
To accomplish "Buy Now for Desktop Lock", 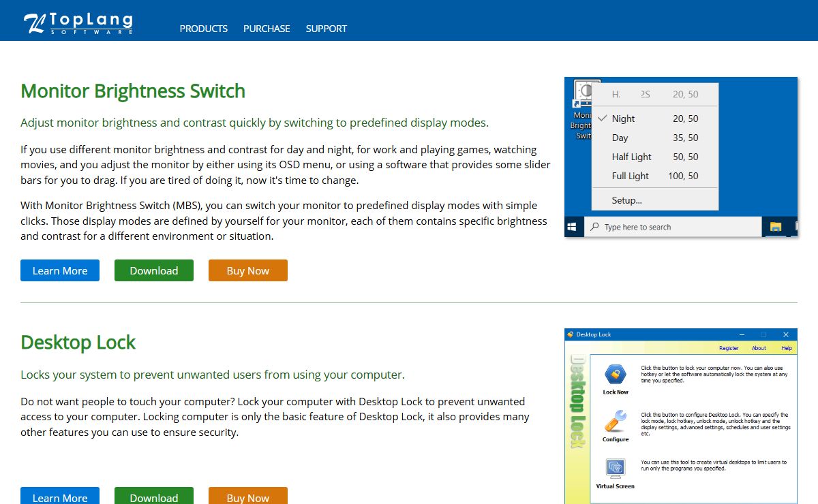I will (x=248, y=496).
